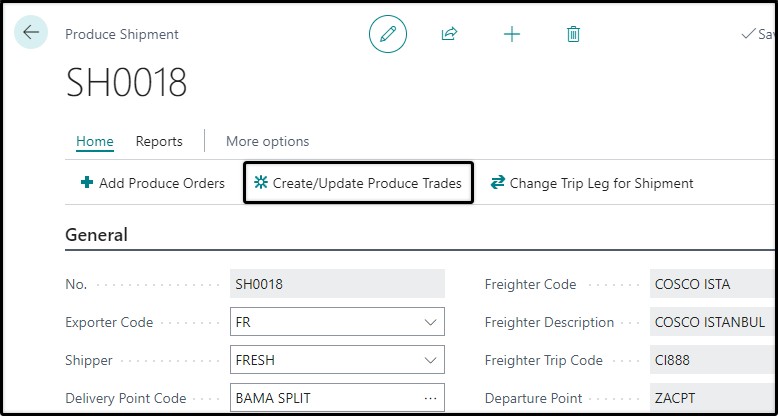Image resolution: width=778 pixels, height=416 pixels.
Task: Click the Add Produce Orders action
Action: [153, 183]
